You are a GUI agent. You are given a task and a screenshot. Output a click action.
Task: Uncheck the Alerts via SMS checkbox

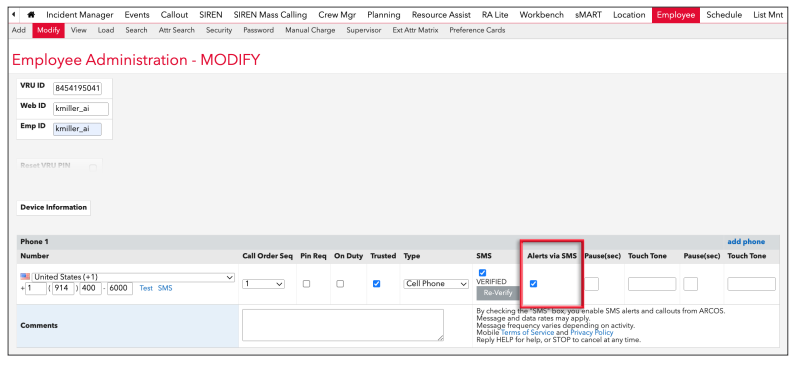533,284
